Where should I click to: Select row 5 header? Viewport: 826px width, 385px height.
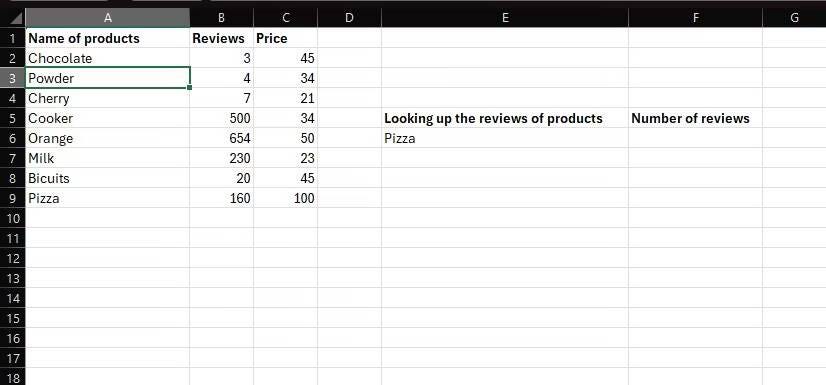13,119
